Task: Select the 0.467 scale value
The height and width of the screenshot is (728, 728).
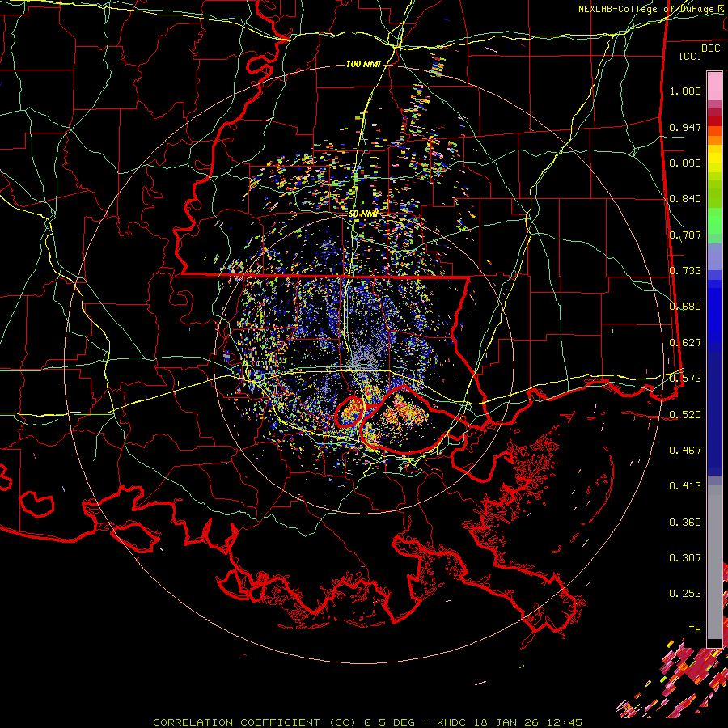Action: pos(685,451)
